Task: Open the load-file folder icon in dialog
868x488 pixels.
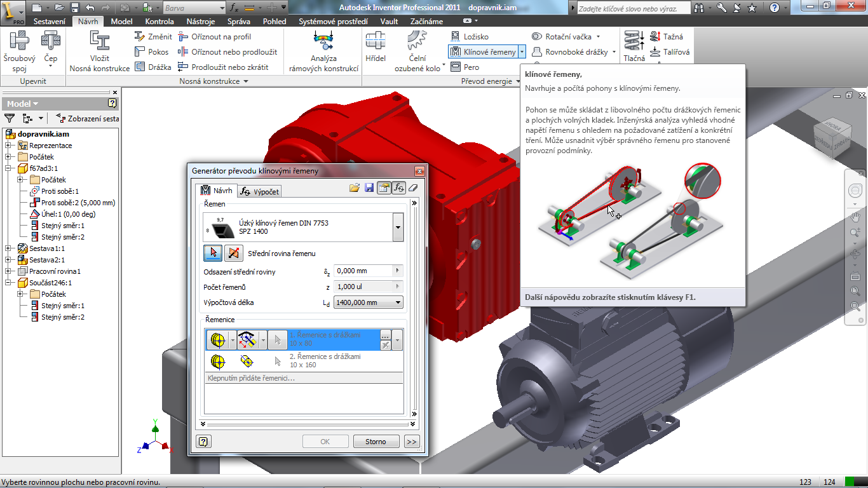Action: coord(355,187)
